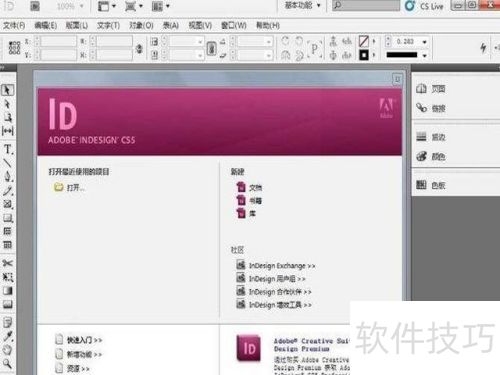Open the 窗口(W) menu
Viewport: 500px width, 375px height.
[234, 25]
